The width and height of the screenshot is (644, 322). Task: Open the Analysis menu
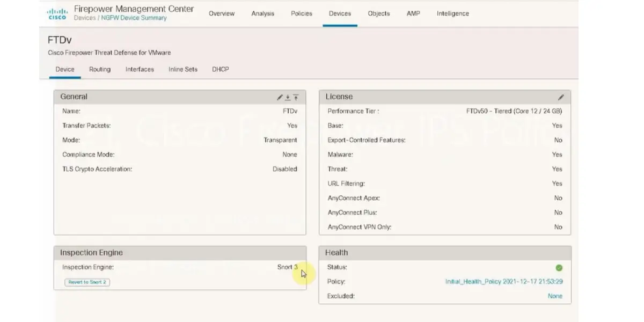263,13
